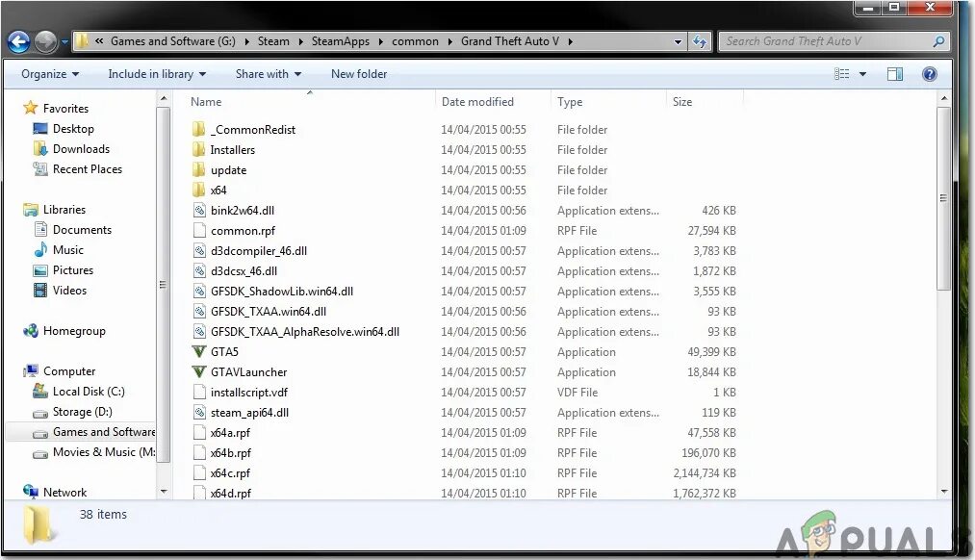
Task: Select Computer in navigation pane
Action: (69, 371)
